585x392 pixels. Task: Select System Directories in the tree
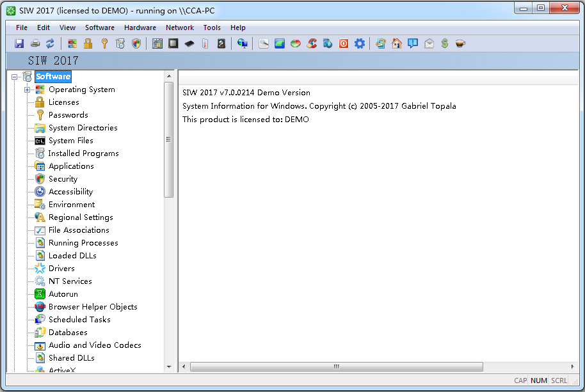83,128
